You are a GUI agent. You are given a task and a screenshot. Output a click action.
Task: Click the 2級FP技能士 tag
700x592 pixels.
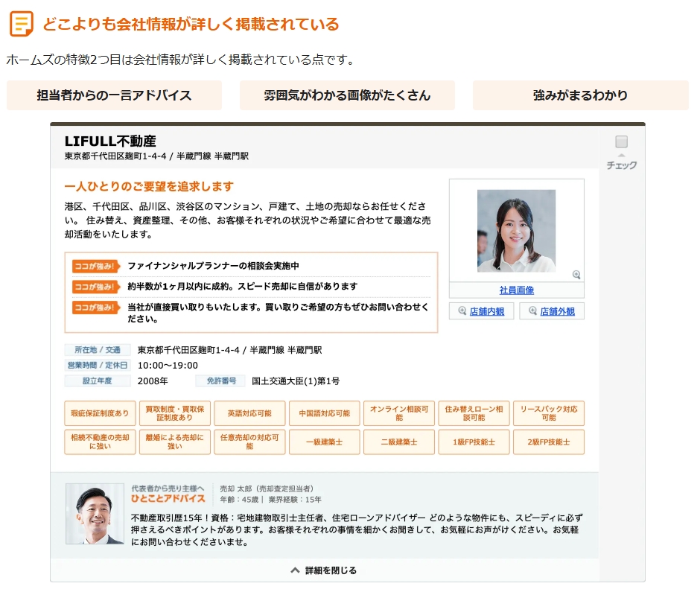coord(549,442)
